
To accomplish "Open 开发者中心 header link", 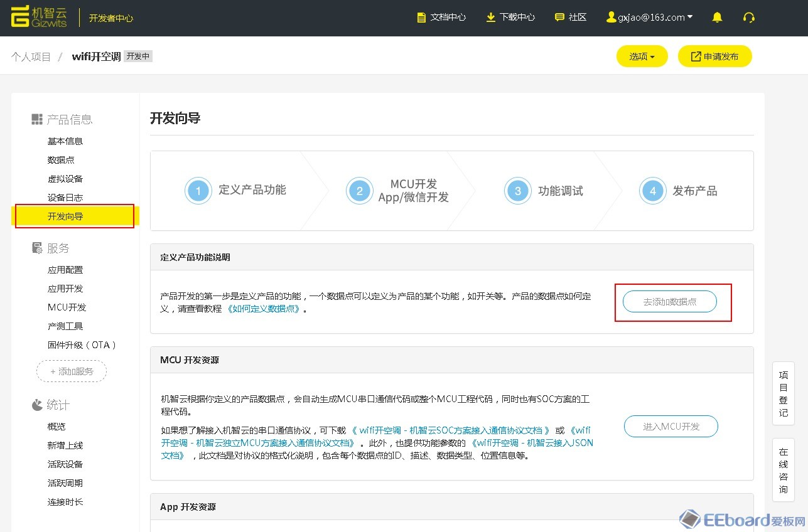I will click(x=111, y=18).
